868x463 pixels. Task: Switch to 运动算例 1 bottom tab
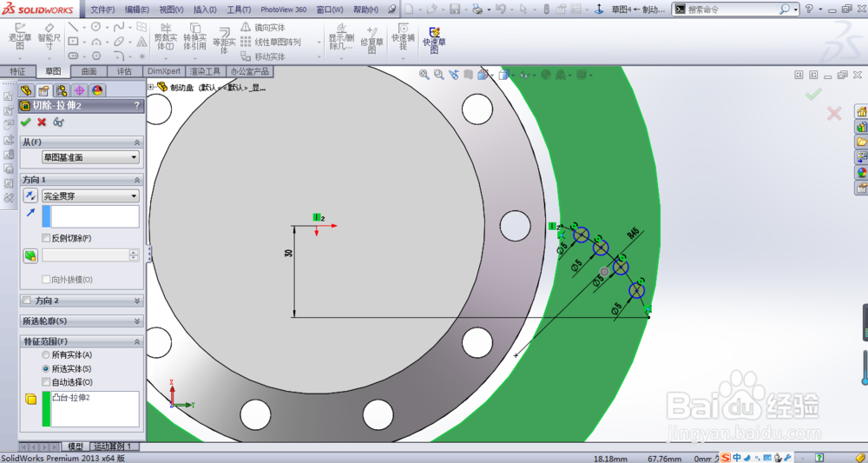point(112,446)
